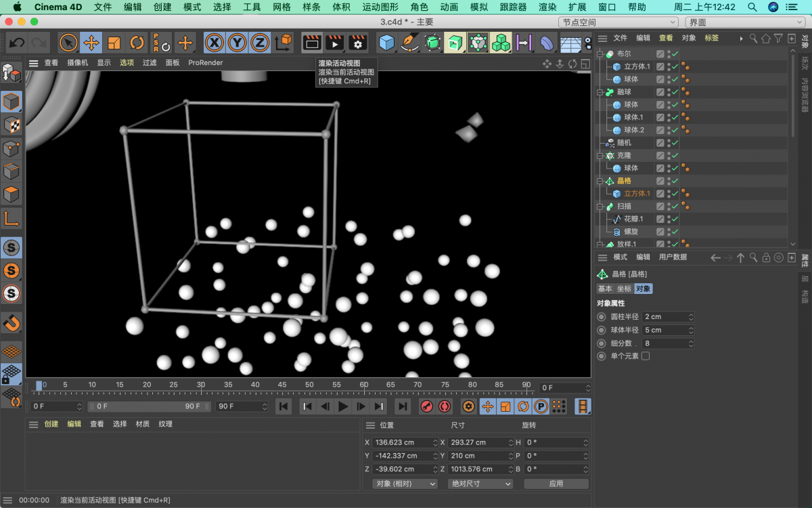Switch to Texture mode checkered cube icon

[x=12, y=125]
